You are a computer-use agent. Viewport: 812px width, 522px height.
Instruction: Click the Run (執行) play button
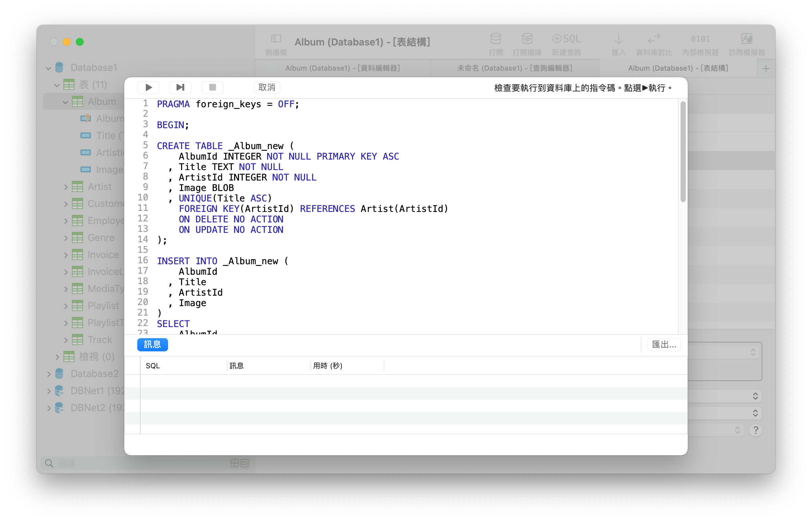coord(148,88)
